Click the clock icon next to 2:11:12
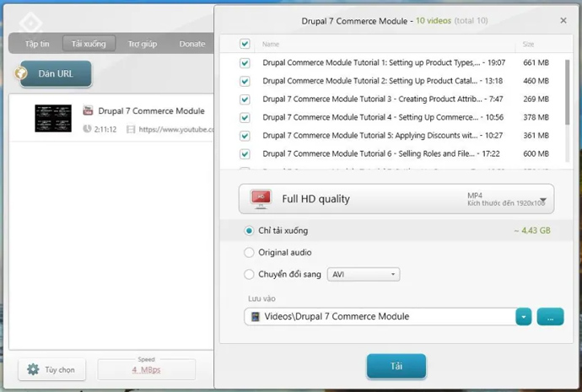 (x=87, y=129)
